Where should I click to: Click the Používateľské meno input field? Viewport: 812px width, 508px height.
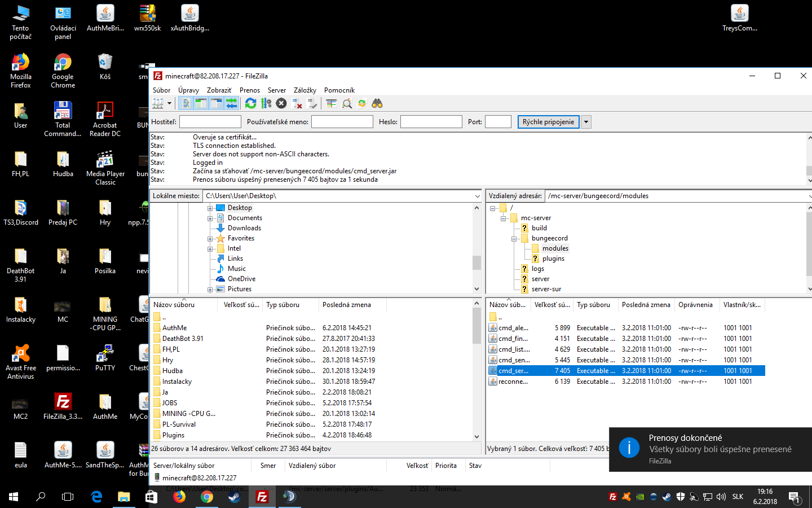tap(342, 122)
